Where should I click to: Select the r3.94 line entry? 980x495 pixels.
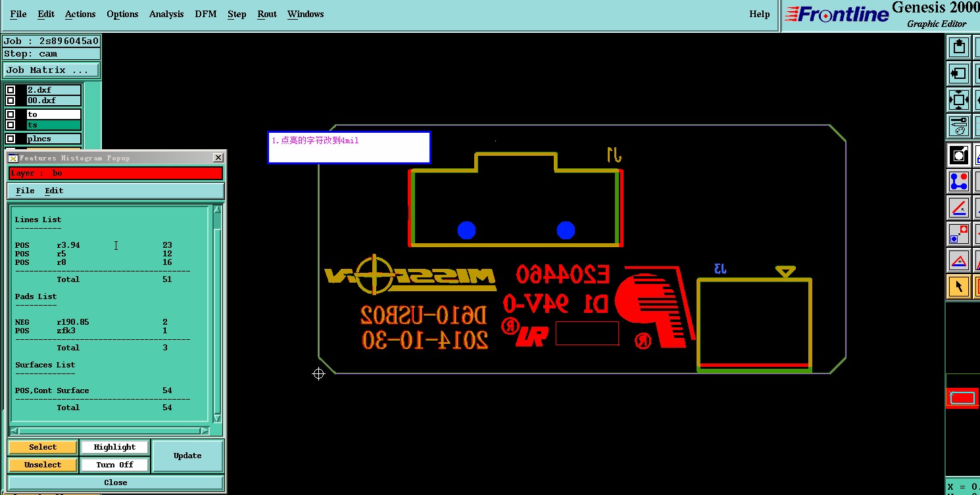(x=93, y=245)
